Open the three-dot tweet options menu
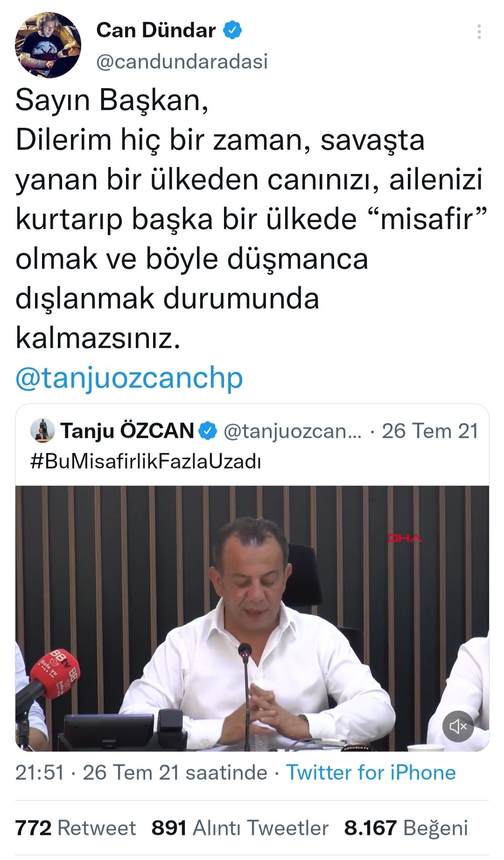 tap(479, 32)
